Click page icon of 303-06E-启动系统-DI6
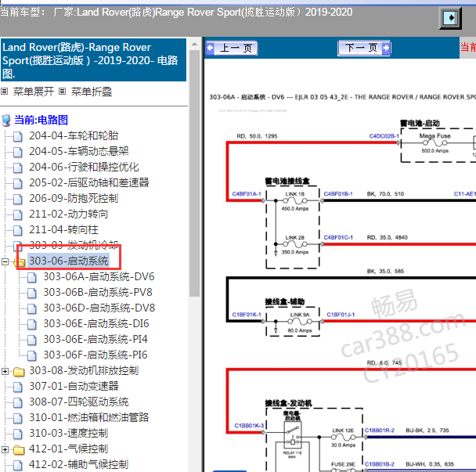Screen dimensions: 476x472 tap(31, 324)
